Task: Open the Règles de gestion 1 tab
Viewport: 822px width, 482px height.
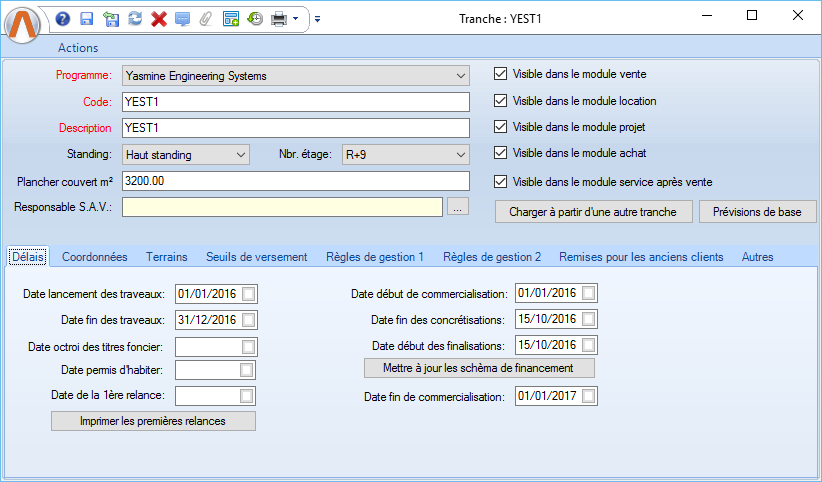Action: [375, 257]
